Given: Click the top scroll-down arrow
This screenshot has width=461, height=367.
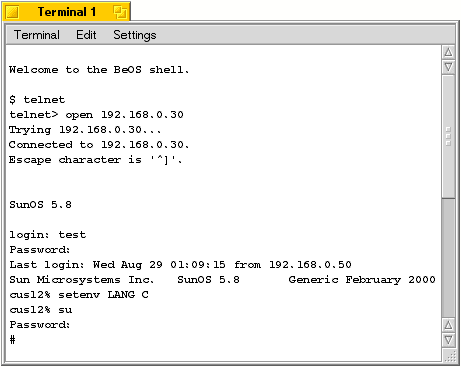Looking at the screenshot, I should [449, 67].
